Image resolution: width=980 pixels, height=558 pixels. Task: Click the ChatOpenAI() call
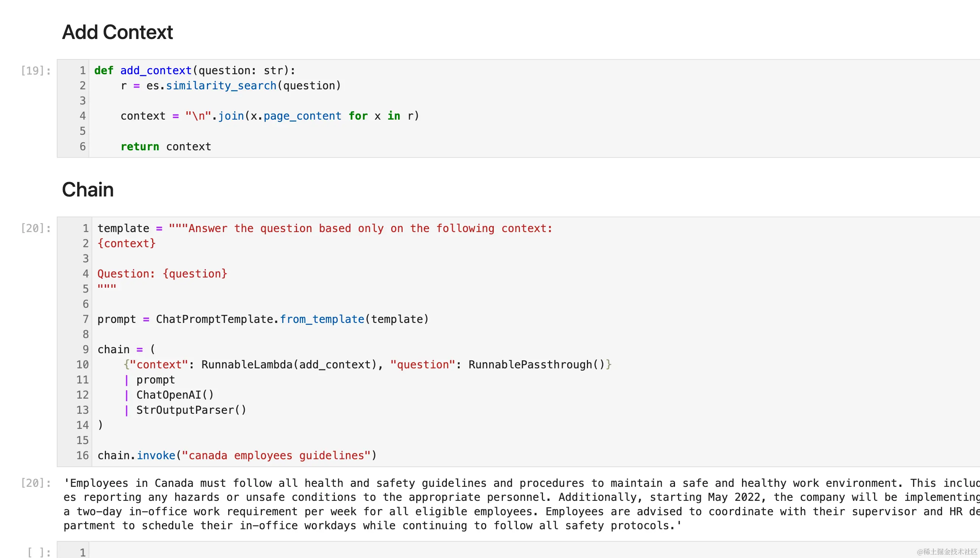point(175,395)
